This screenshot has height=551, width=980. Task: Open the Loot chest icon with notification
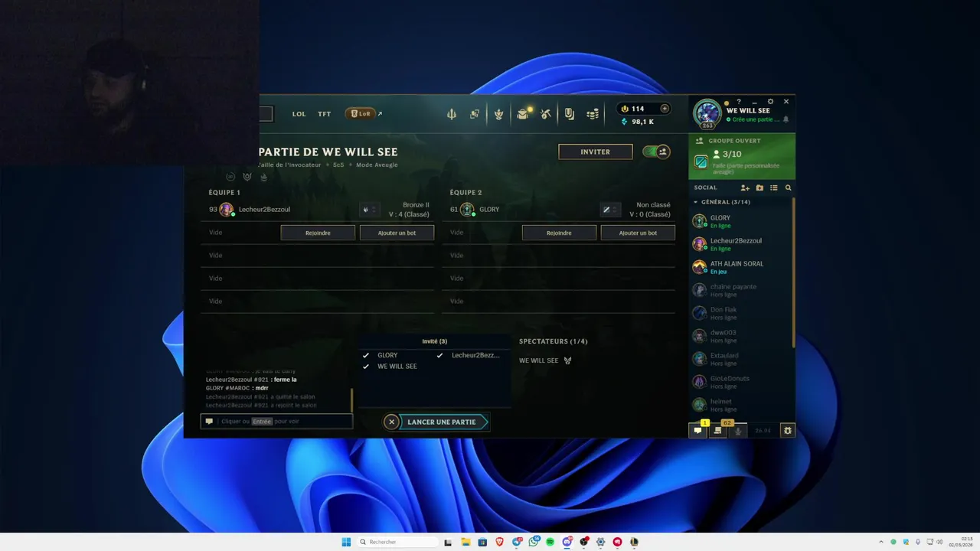pos(523,114)
